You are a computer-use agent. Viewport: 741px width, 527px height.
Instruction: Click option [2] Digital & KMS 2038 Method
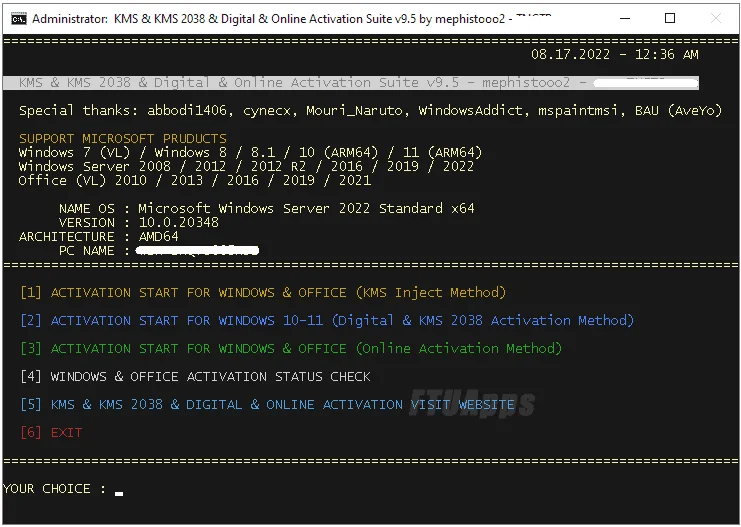coord(327,320)
